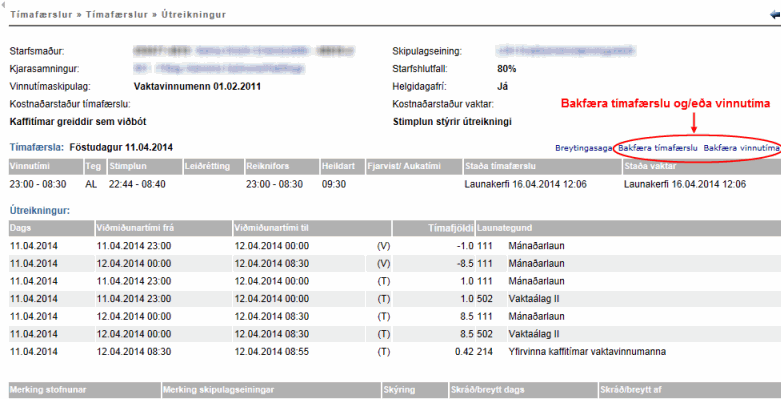
Task: Click the Merking skipulagseiningar column header
Action: [x=271, y=390]
